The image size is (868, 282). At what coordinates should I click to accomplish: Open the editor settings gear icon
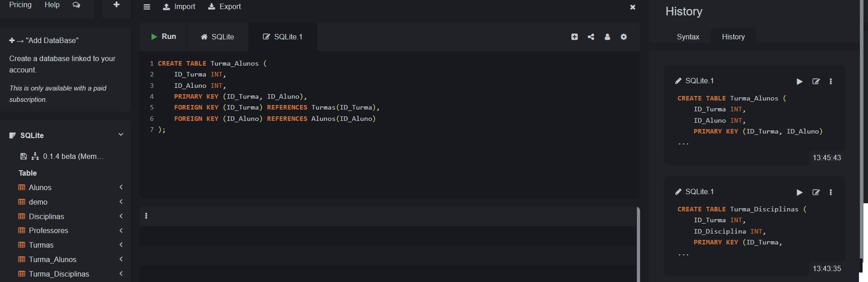tap(624, 37)
